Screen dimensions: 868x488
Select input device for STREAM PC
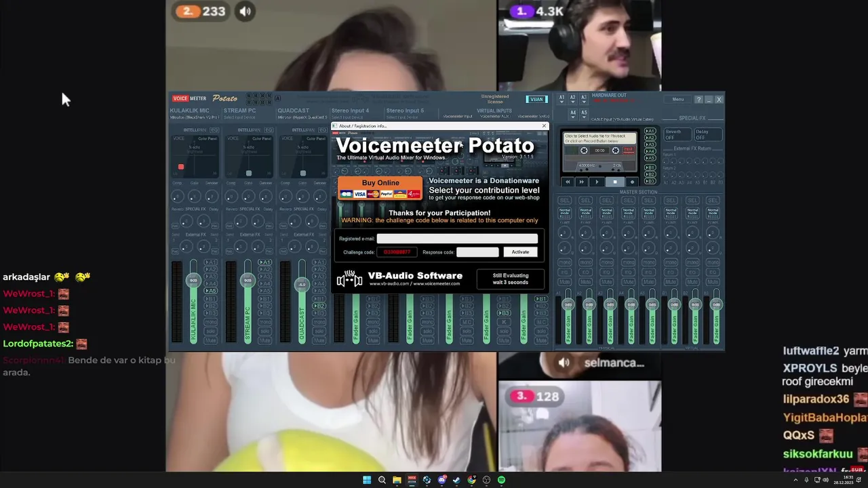coord(239,117)
